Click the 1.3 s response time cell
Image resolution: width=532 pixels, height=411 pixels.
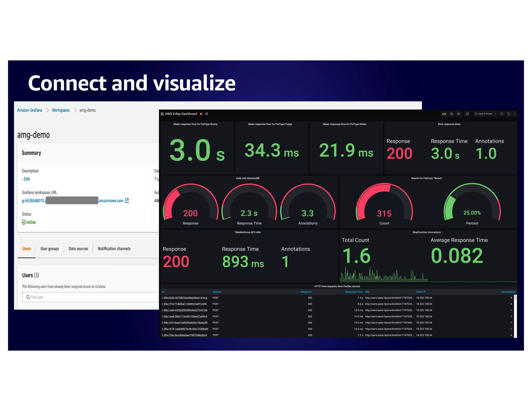(x=360, y=298)
